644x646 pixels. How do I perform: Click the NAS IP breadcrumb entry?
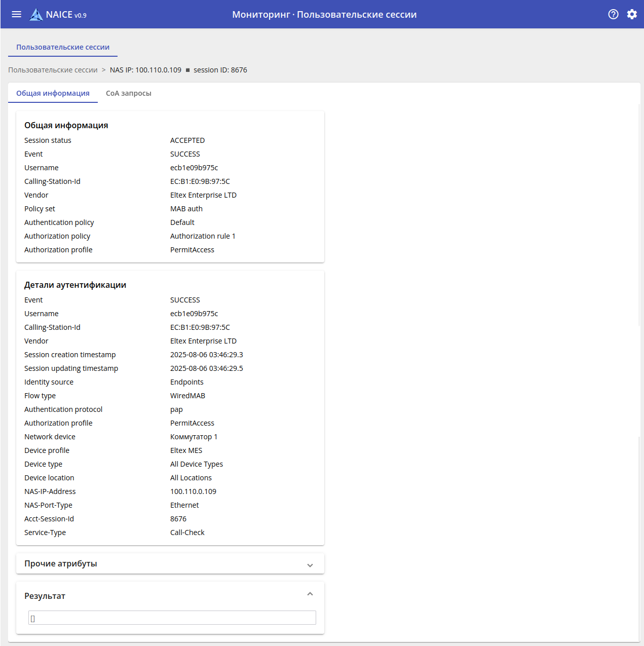145,70
